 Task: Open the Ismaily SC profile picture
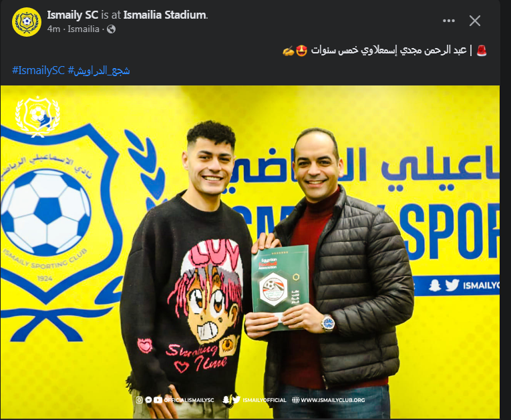point(27,22)
